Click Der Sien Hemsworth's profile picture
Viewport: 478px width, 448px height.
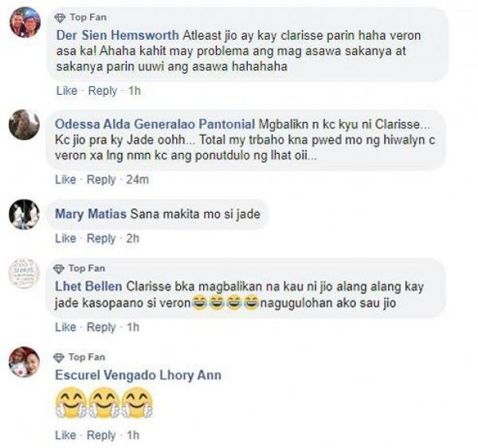(25, 22)
